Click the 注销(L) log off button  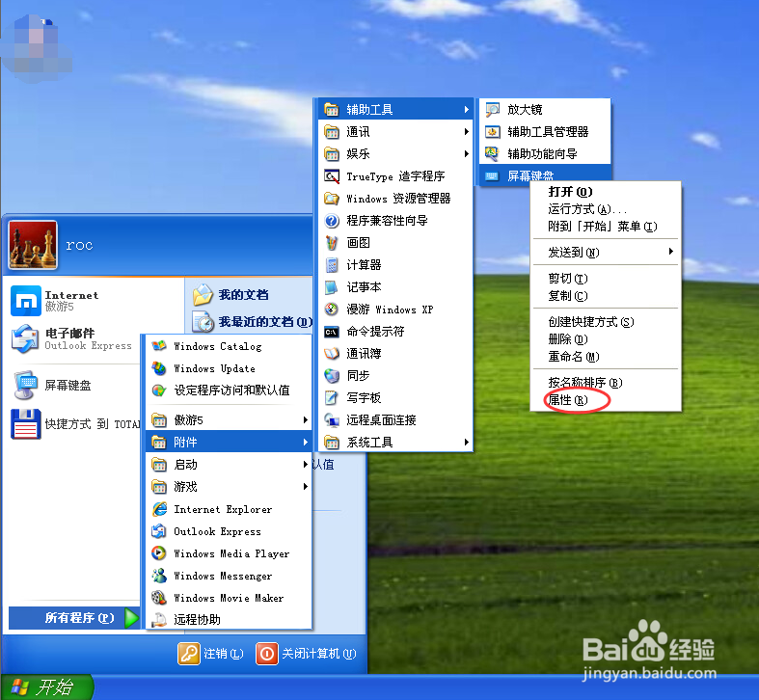pyautogui.click(x=211, y=654)
